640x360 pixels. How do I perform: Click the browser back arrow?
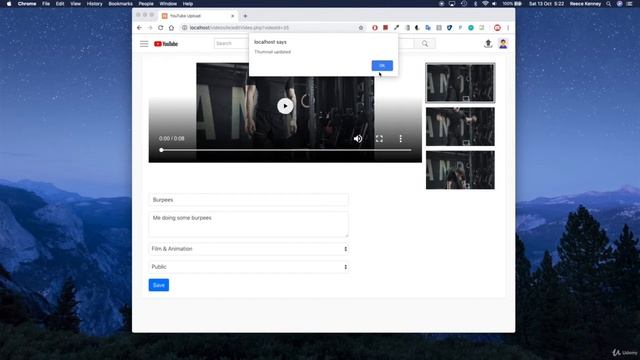[140, 28]
